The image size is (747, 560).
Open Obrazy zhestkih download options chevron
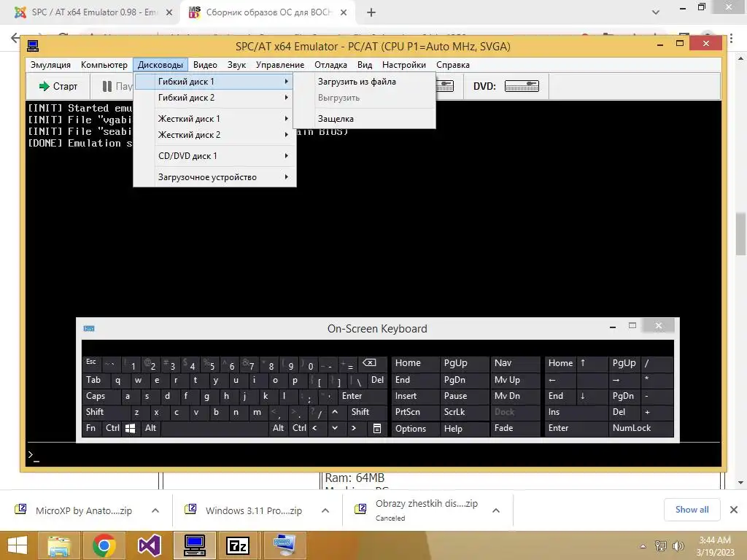[x=496, y=510]
